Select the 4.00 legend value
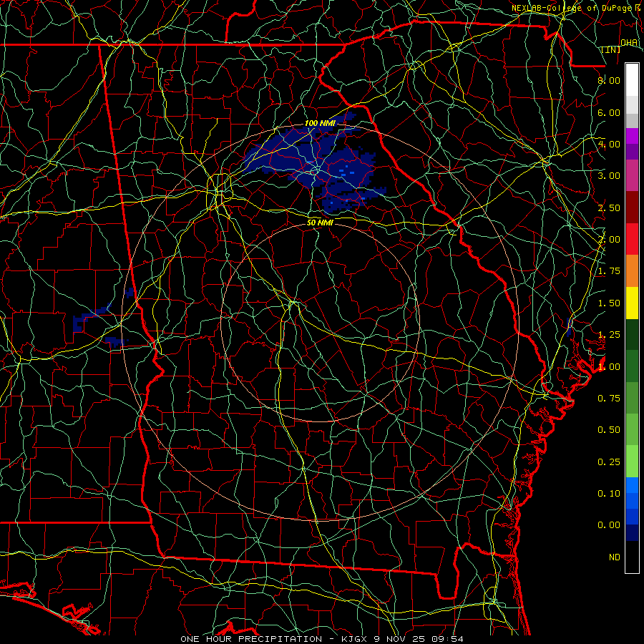 pyautogui.click(x=609, y=144)
